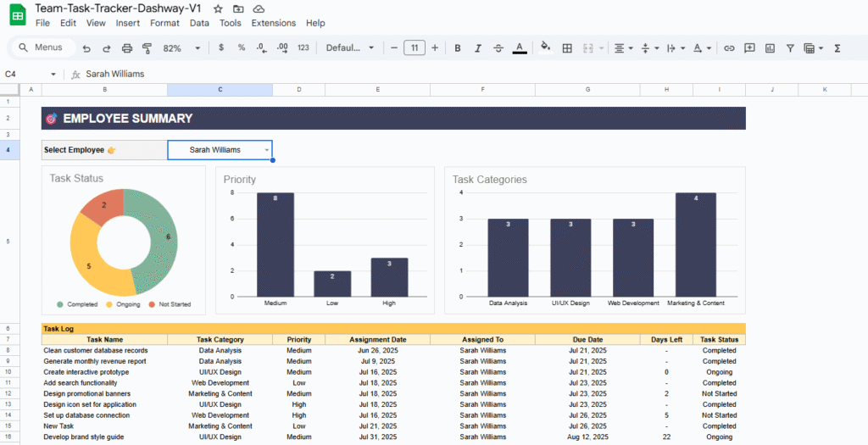Click the move-to-folder icon
The height and width of the screenshot is (445, 868).
[x=238, y=8]
